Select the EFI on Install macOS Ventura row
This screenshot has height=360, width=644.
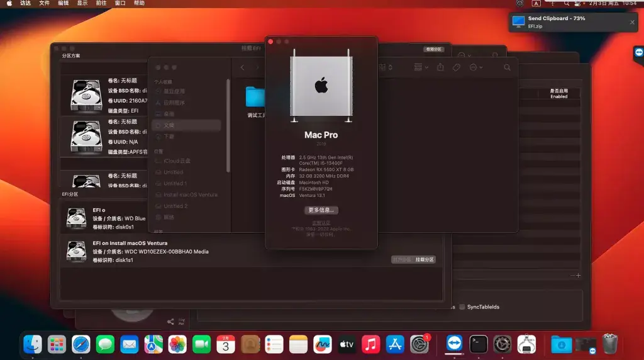pyautogui.click(x=252, y=251)
